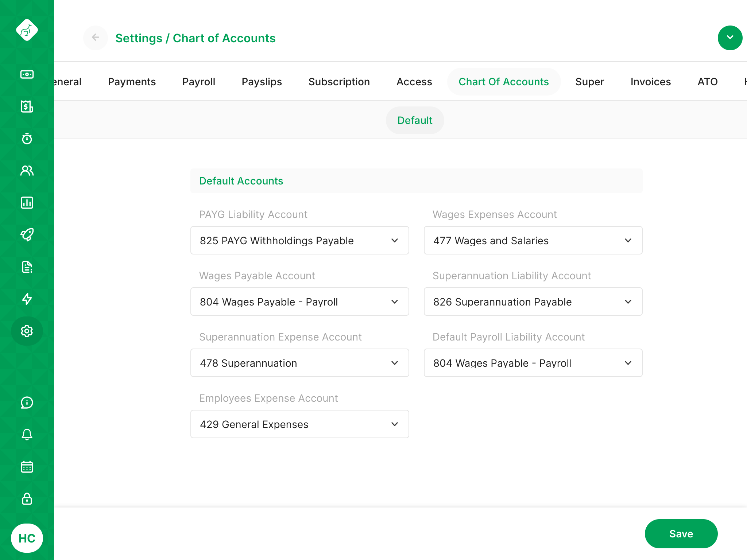Switch to the Subscription tab

tap(339, 82)
